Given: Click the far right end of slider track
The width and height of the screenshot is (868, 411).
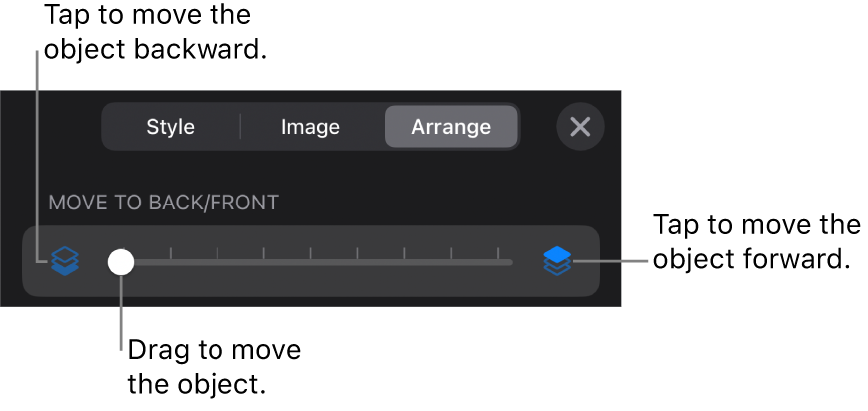Looking at the screenshot, I should click(510, 262).
